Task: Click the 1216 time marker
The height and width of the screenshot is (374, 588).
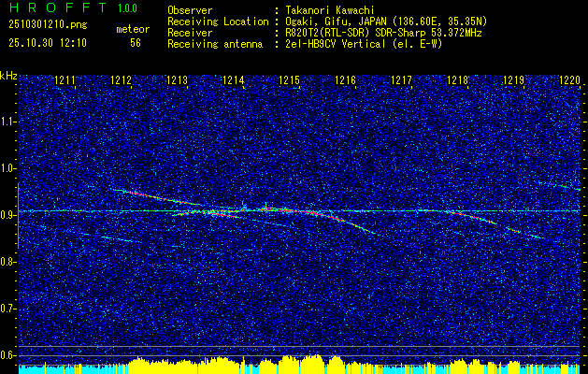Action: [345, 79]
